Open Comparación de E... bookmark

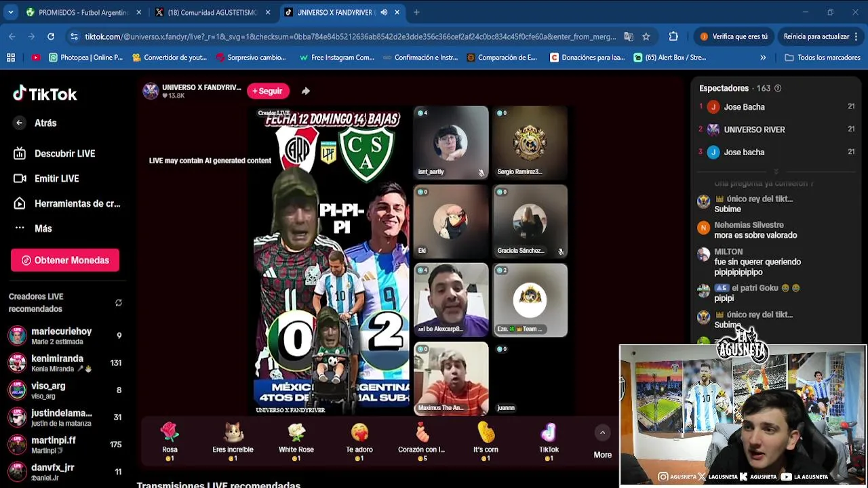click(x=502, y=58)
